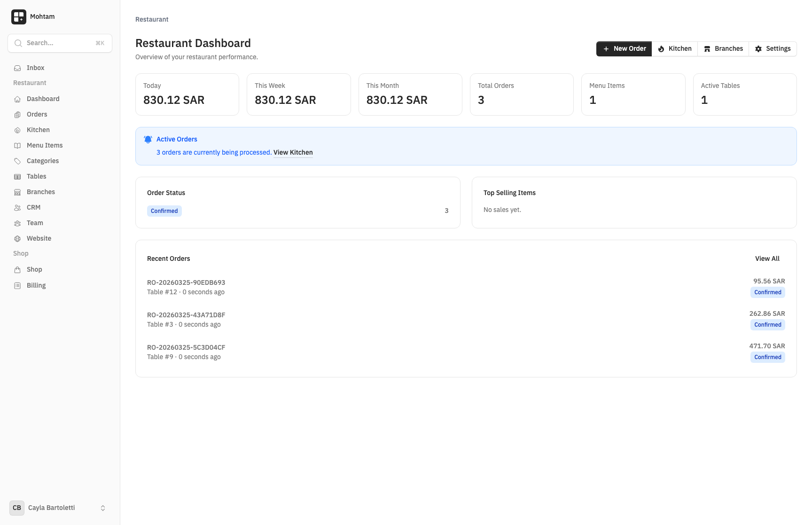The width and height of the screenshot is (812, 525).
Task: Create a New Order
Action: click(624, 49)
